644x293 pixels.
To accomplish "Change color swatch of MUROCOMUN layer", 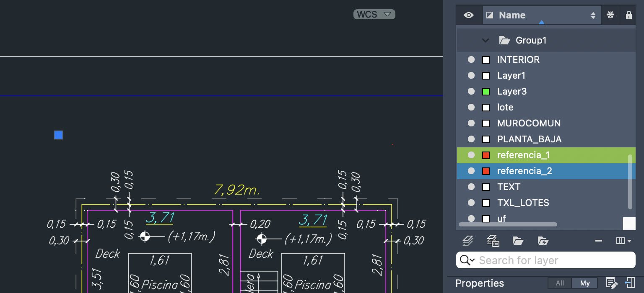I will pyautogui.click(x=486, y=123).
